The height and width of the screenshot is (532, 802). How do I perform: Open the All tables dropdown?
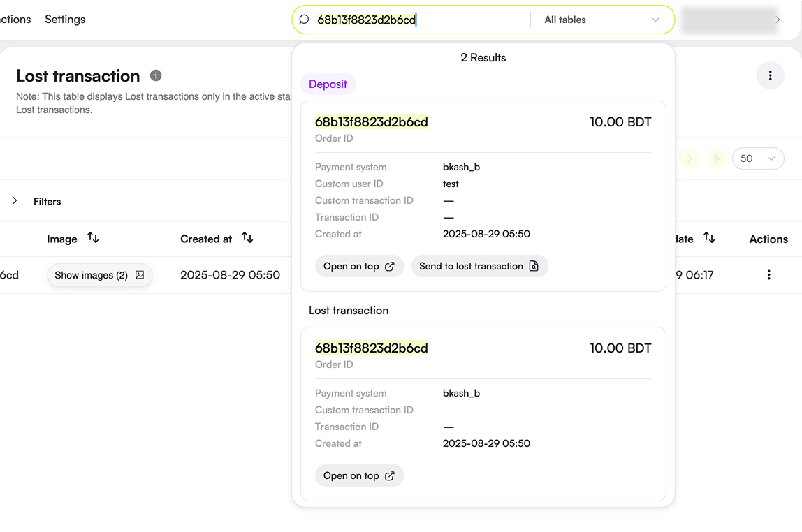click(x=601, y=20)
